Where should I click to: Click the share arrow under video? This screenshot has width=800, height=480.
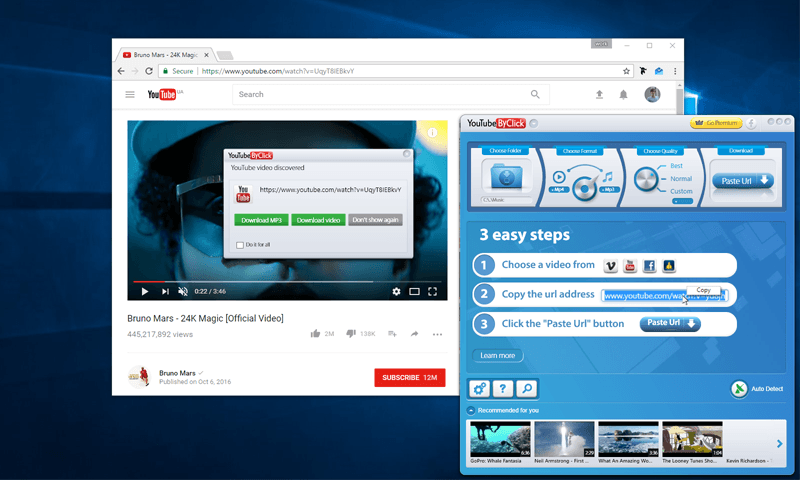coord(414,334)
